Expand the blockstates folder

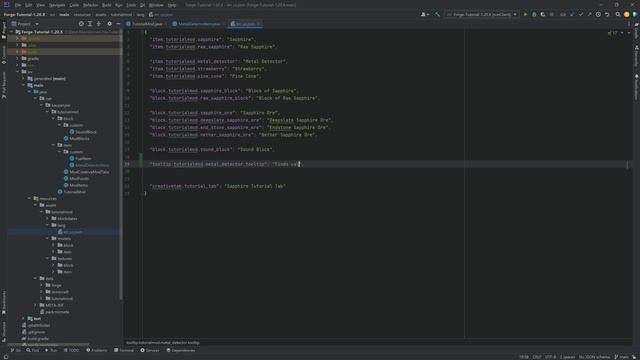(47, 218)
